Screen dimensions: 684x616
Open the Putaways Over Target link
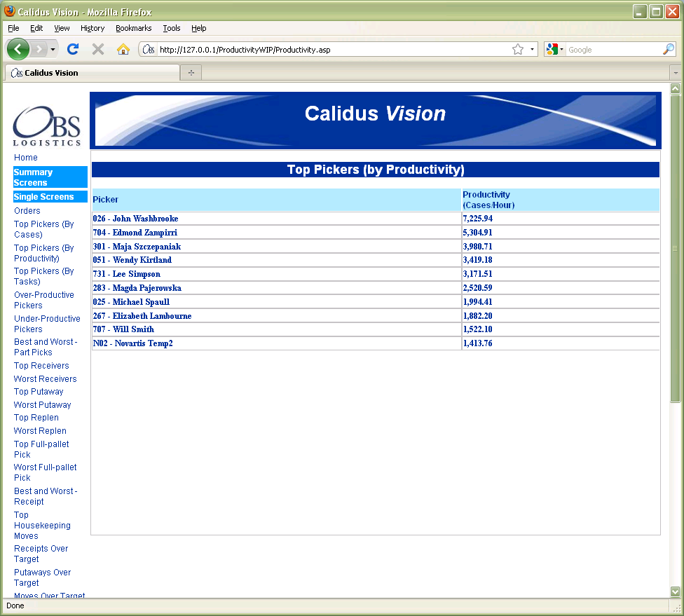[42, 577]
